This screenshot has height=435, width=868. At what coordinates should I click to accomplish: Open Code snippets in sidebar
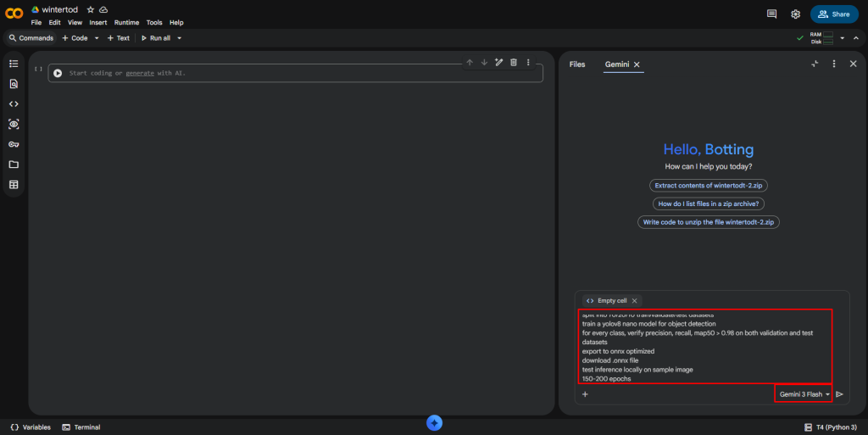click(x=14, y=104)
